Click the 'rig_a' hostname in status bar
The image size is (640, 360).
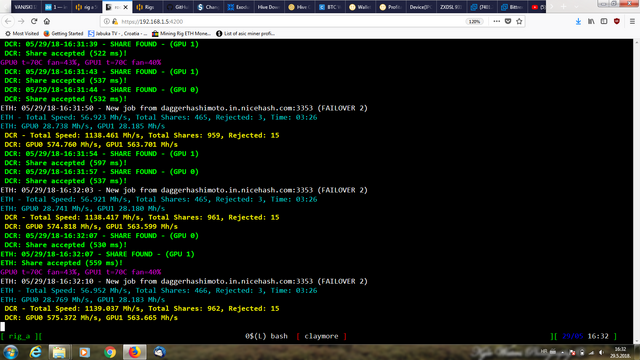click(x=19, y=336)
